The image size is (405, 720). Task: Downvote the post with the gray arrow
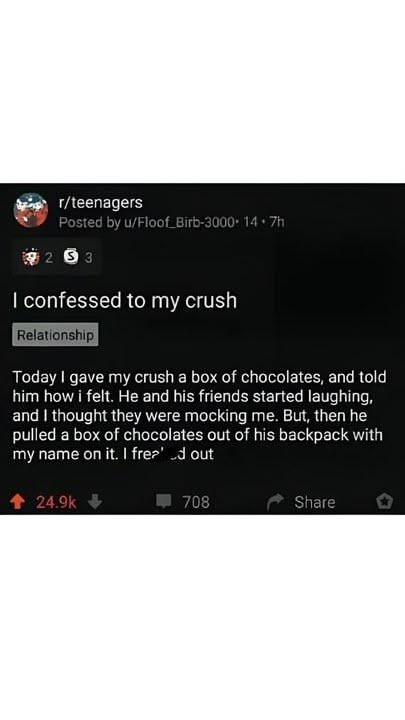(95, 501)
